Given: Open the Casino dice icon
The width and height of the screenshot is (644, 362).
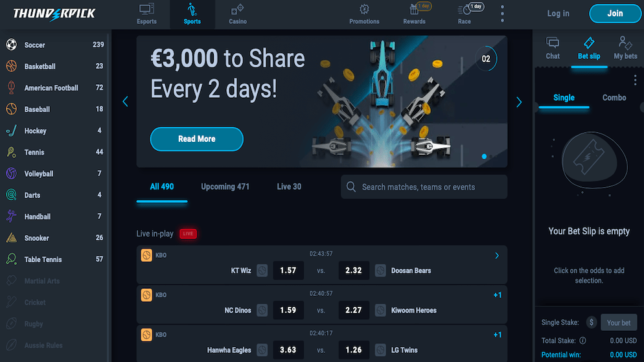Looking at the screenshot, I should [237, 9].
